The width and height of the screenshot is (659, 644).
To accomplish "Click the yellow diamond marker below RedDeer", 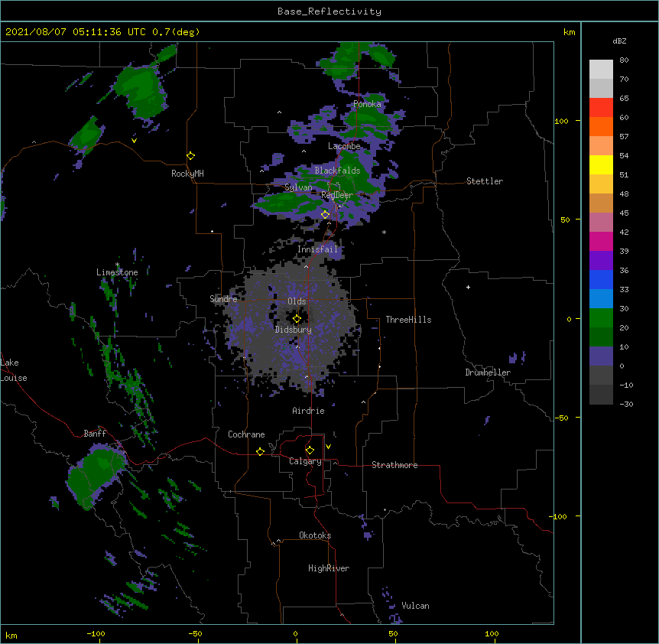I will point(325,215).
